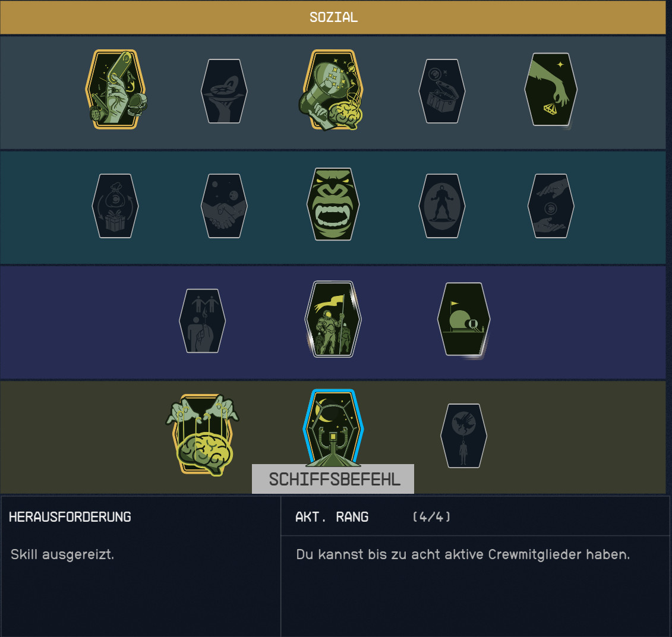672x637 pixels.
Task: Select the Isolation skill with lone standing figure
Action: 442,206
